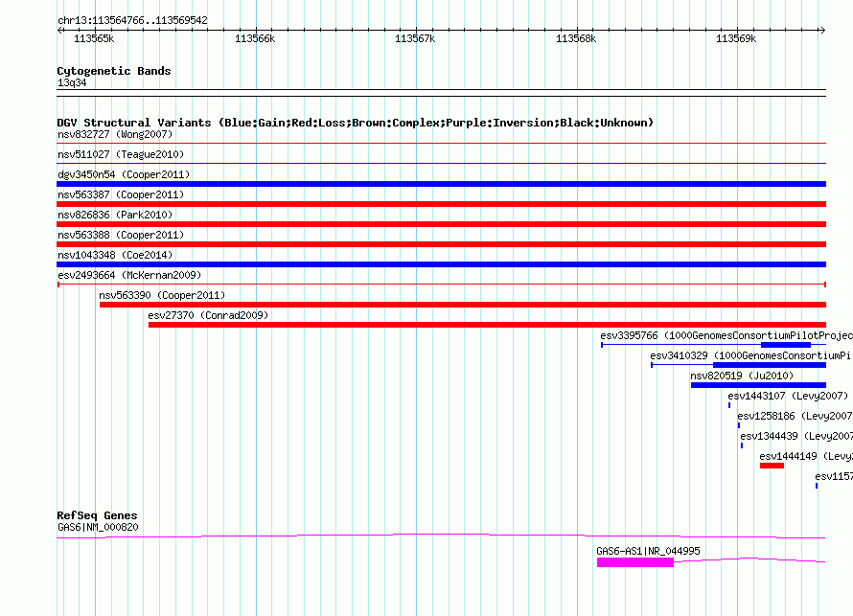Image resolution: width=853 pixels, height=616 pixels.
Task: Open the esv3410329 1000Genomes variant label
Action: [750, 355]
